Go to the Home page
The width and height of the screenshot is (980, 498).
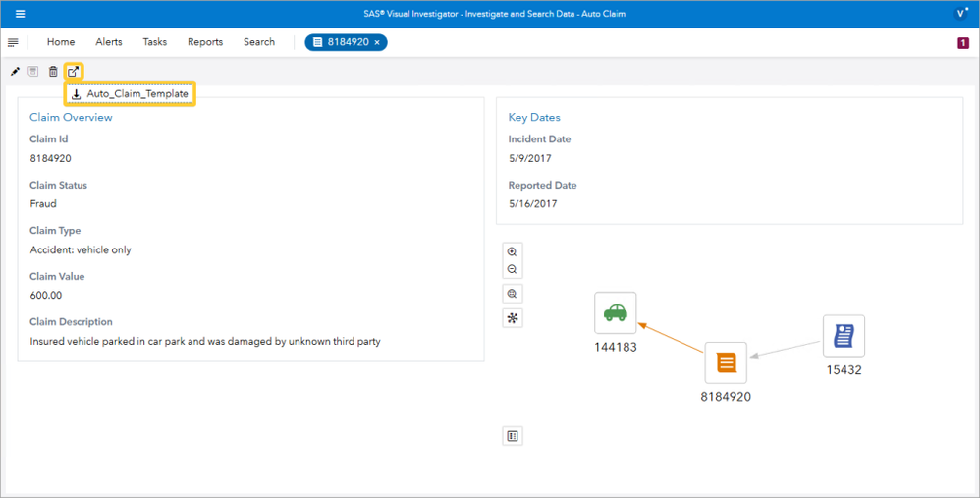point(61,42)
